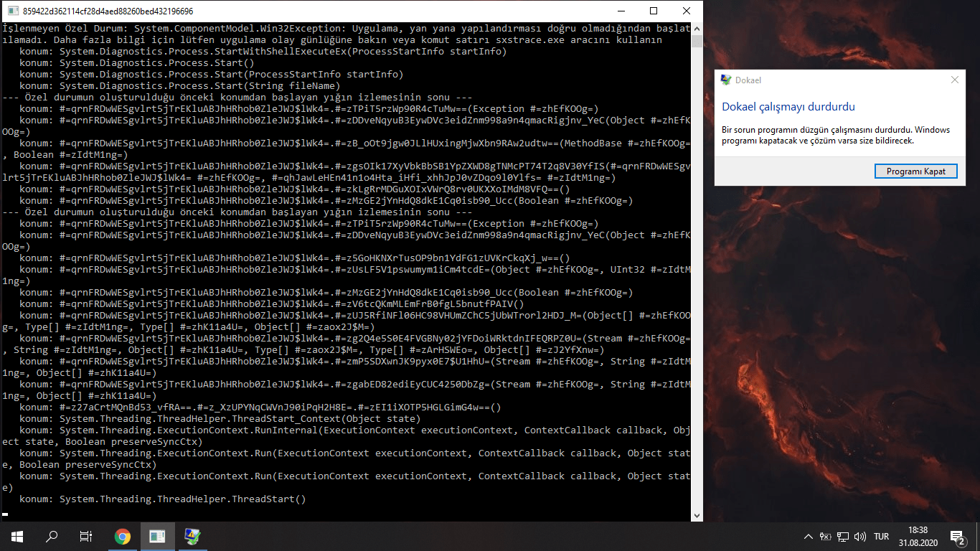This screenshot has height=551, width=980.
Task: Click the battery power tray icon
Action: 826,537
